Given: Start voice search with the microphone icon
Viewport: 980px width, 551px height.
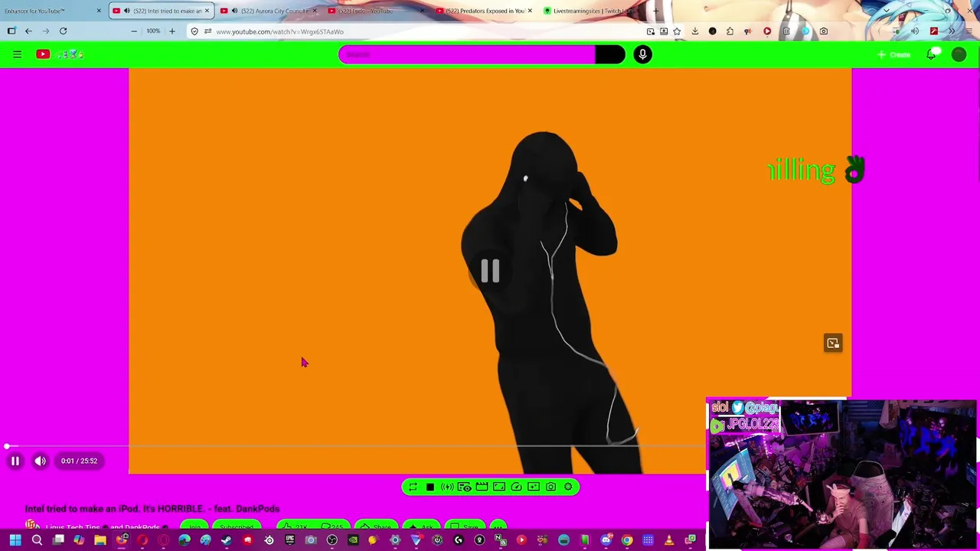Looking at the screenshot, I should (642, 54).
